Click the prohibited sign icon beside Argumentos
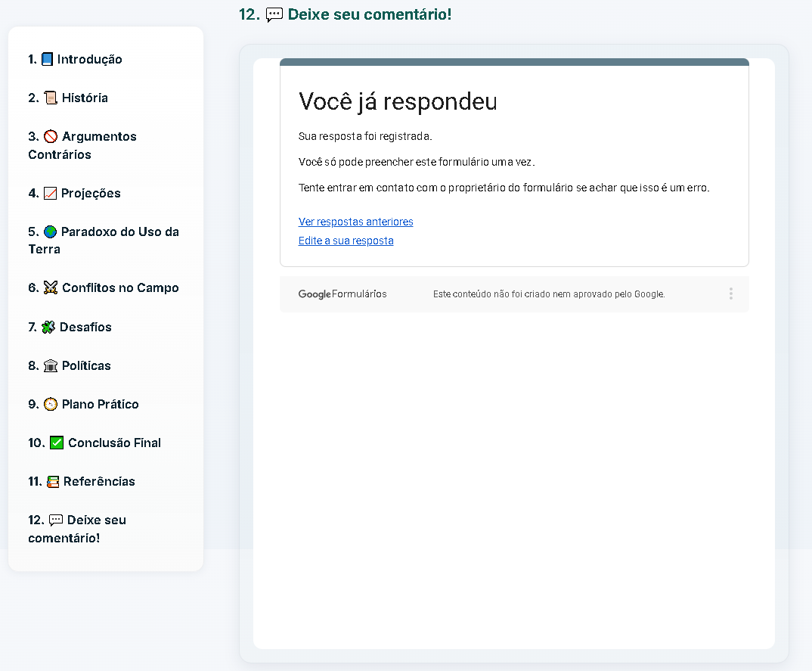812x671 pixels. (x=50, y=137)
